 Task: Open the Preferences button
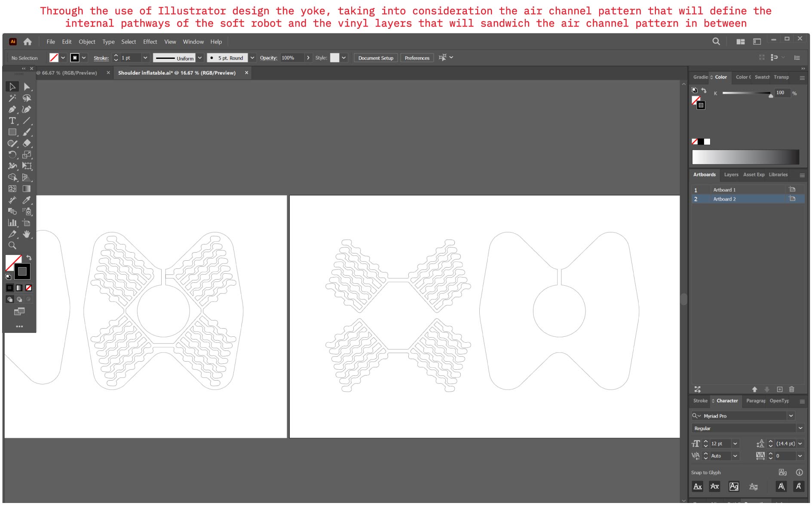coord(417,58)
